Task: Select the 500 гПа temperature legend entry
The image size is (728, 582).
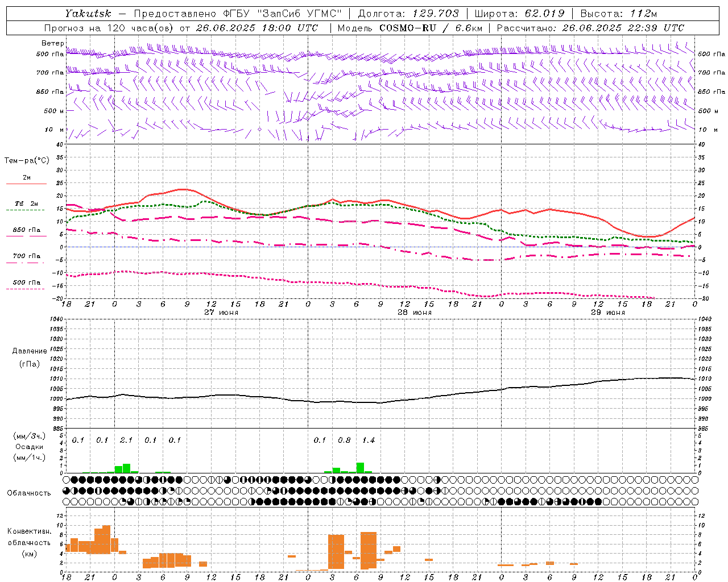Action: tap(26, 282)
